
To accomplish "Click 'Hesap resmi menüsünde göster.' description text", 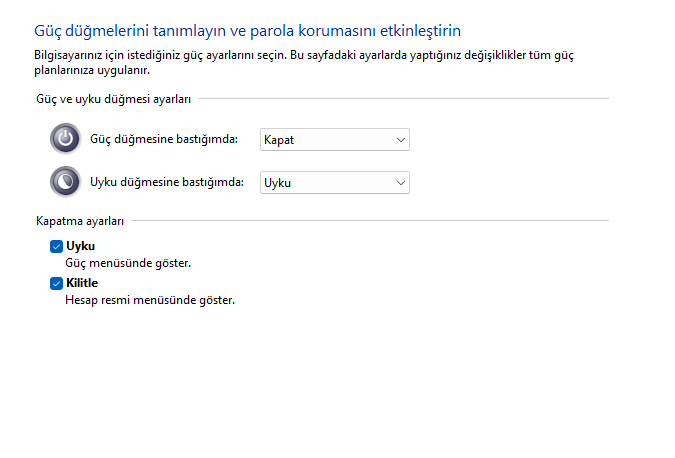I will pos(149,299).
